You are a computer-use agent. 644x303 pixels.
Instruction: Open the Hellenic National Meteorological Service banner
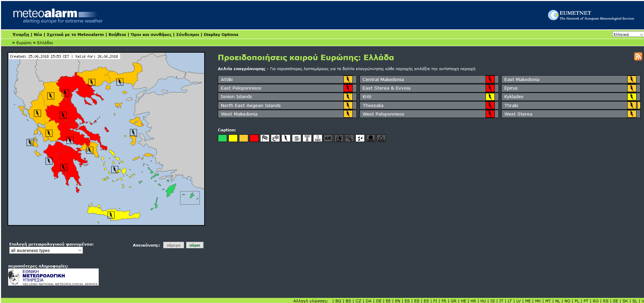53,277
